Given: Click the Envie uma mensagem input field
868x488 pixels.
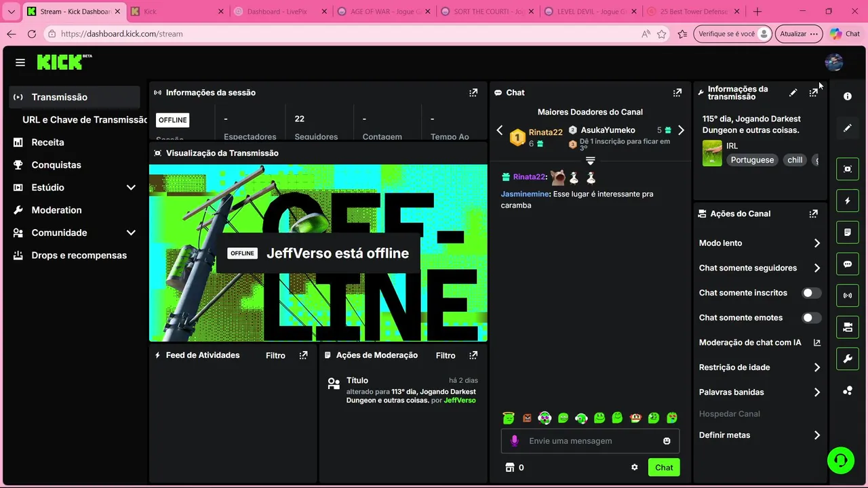Looking at the screenshot, I should (591, 441).
